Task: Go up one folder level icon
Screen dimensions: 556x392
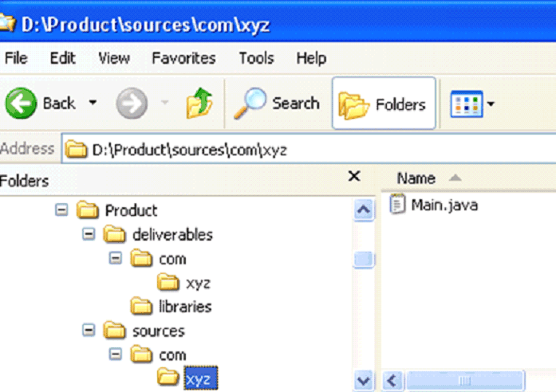Action: click(197, 103)
